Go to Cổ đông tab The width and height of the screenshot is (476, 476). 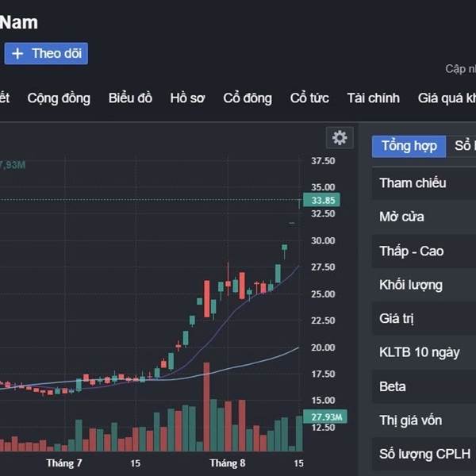click(248, 98)
